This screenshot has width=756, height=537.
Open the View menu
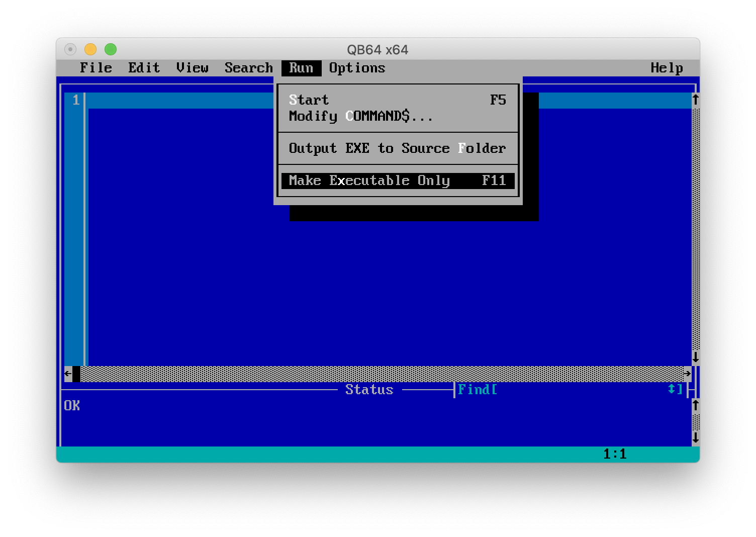(192, 68)
